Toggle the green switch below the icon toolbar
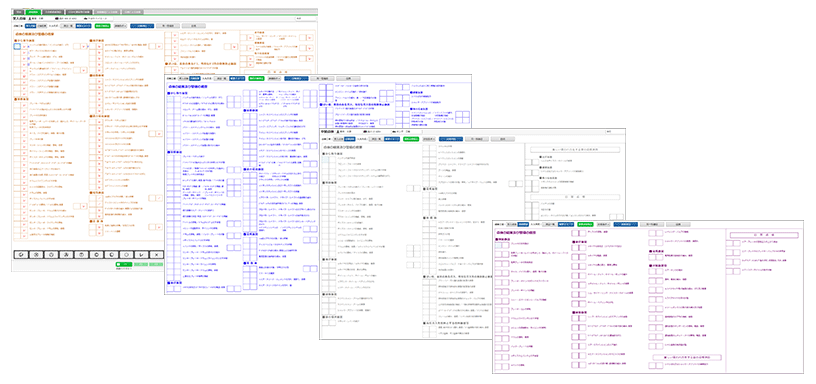 [x=124, y=264]
